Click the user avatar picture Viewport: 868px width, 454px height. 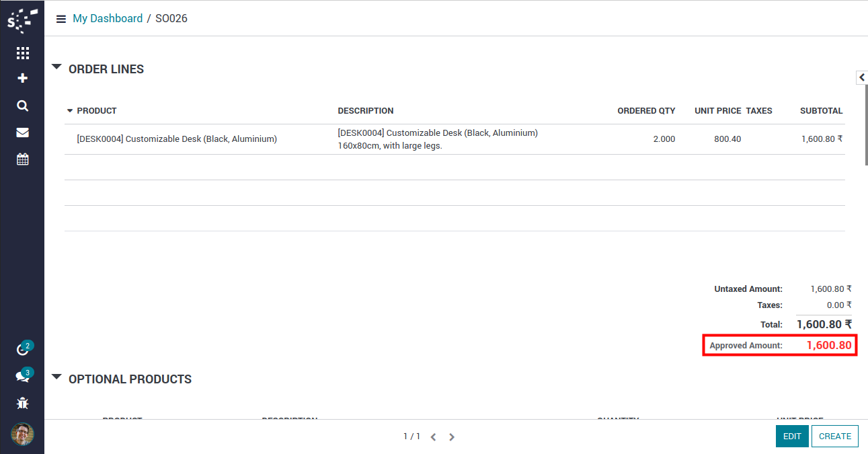[x=22, y=434]
